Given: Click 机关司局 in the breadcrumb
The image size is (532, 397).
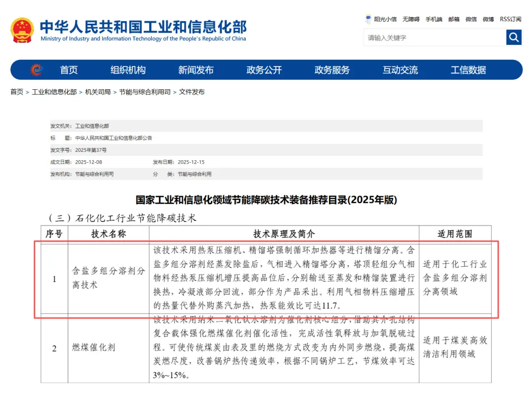Looking at the screenshot, I should [98, 92].
